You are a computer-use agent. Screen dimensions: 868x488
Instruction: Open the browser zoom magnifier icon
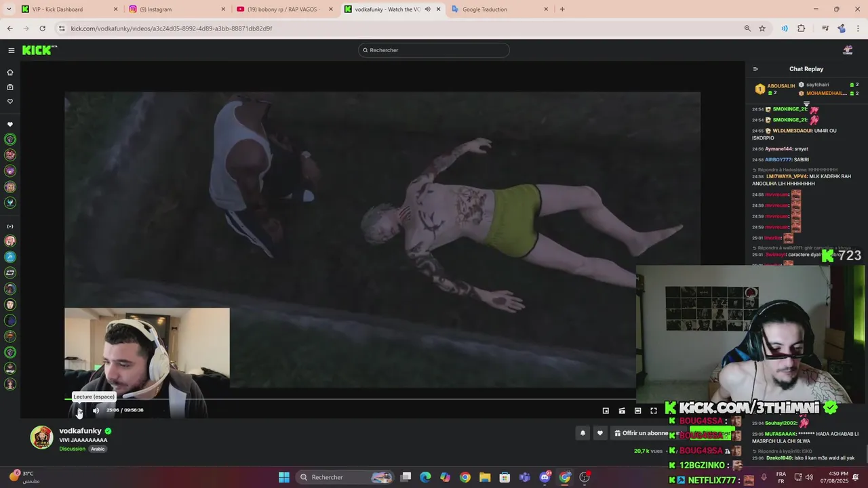[747, 28]
